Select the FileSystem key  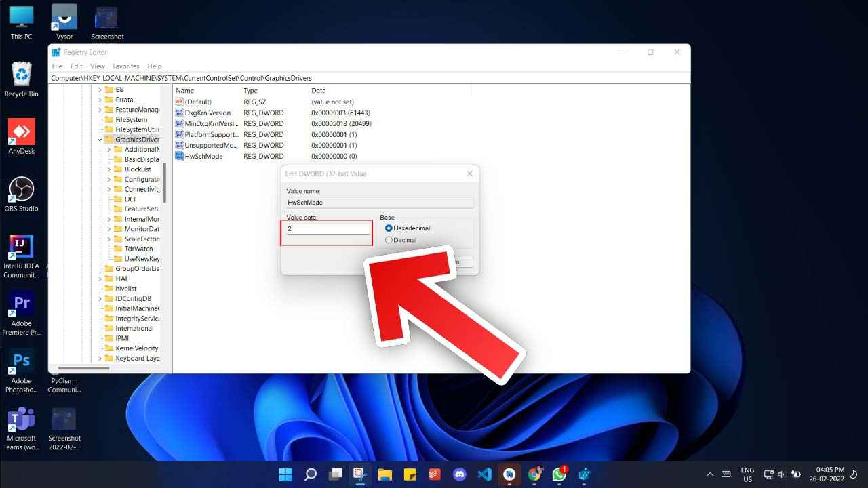[126, 119]
